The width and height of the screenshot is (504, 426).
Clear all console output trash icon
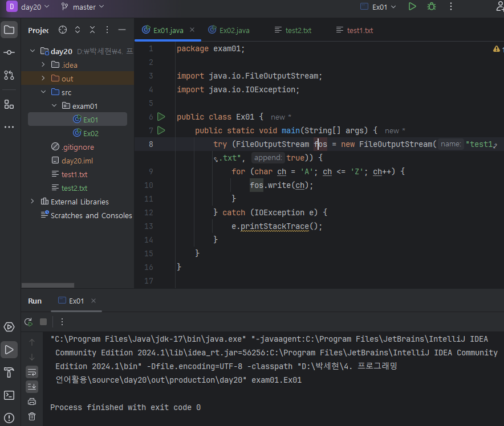pyautogui.click(x=32, y=416)
